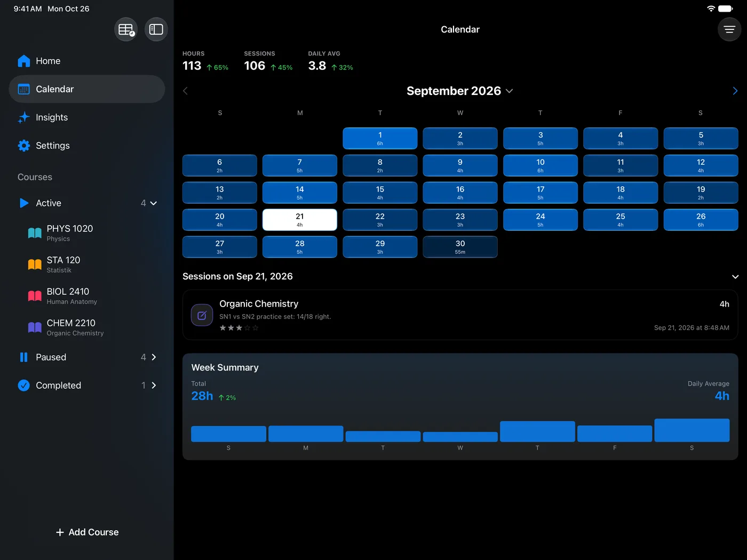The height and width of the screenshot is (560, 747).
Task: Click the Settings gear icon
Action: point(24,146)
